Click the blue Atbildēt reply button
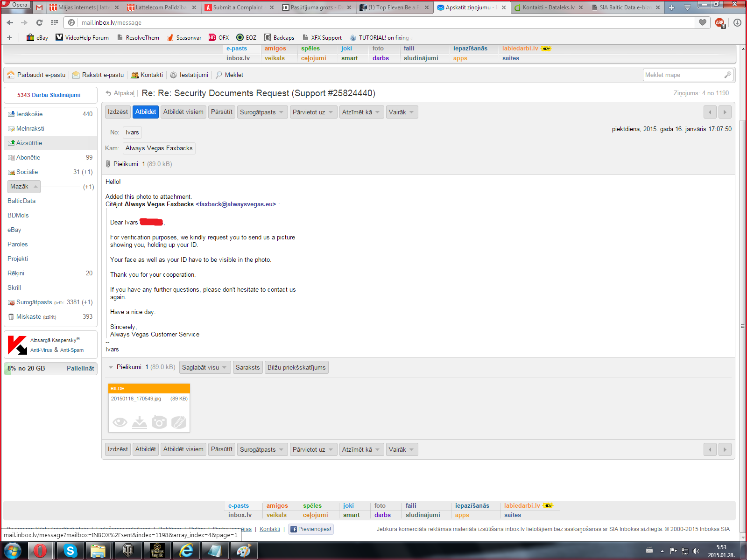747x560 pixels. 146,112
